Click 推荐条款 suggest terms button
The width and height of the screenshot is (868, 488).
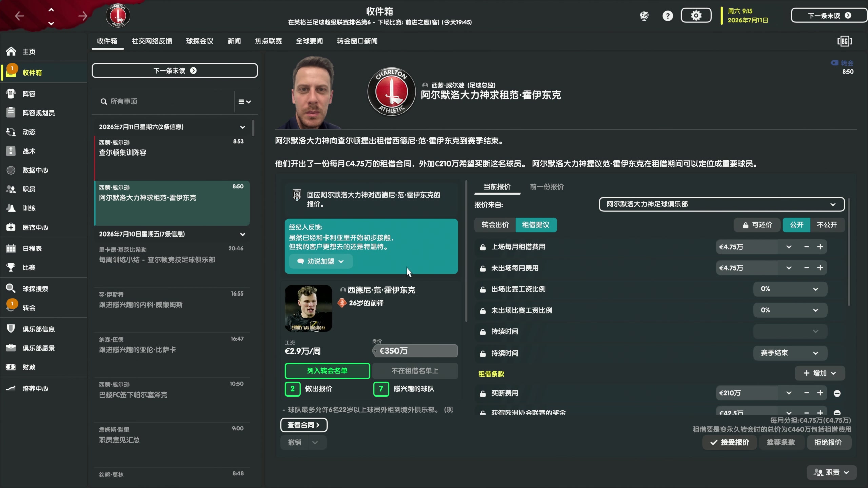click(781, 442)
